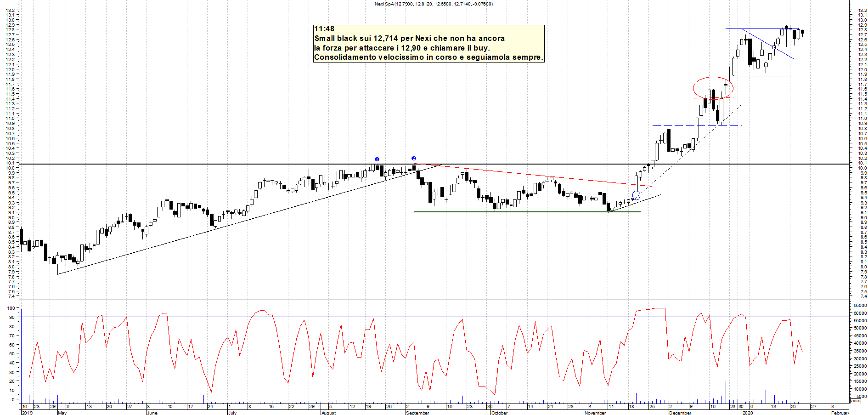This screenshot has height=415, width=868.
Task: Click the note line 'la forza per attaccare i 12,90'
Action: [402, 48]
